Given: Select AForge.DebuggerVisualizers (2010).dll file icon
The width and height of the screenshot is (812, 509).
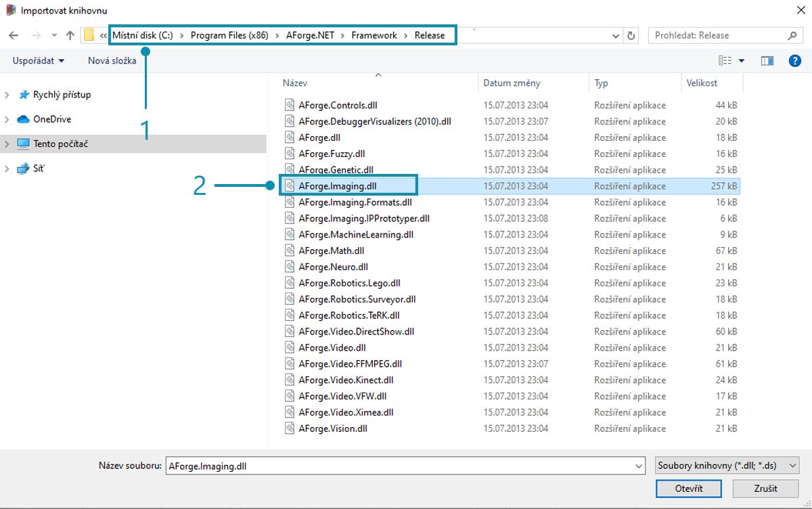Looking at the screenshot, I should [x=290, y=122].
